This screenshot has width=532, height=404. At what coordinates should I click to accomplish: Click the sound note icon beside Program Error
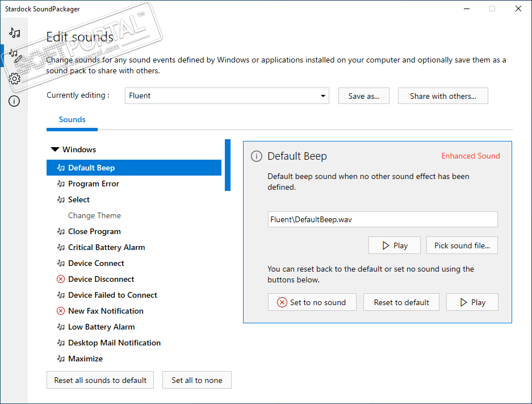(61, 184)
